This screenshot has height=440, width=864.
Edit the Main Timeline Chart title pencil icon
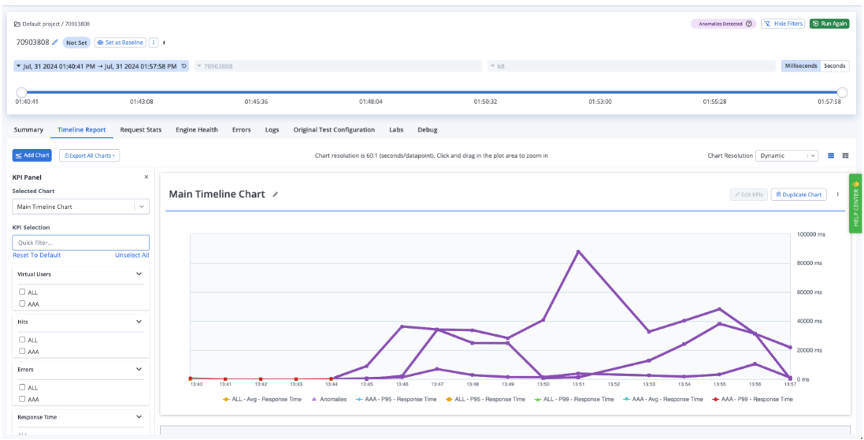click(x=276, y=194)
